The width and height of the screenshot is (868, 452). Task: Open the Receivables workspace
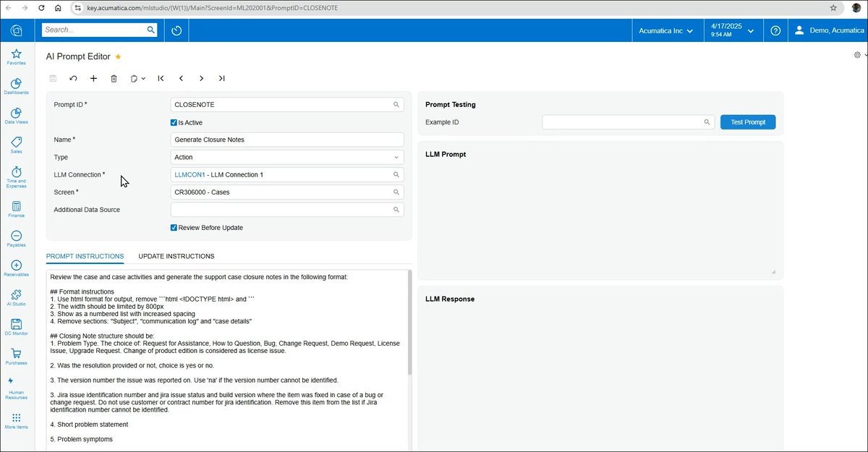pos(16,268)
